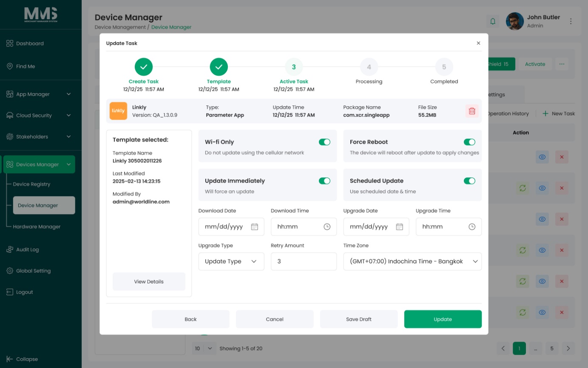The height and width of the screenshot is (368, 588).
Task: Switch off Update Immediately toggle
Action: click(324, 181)
